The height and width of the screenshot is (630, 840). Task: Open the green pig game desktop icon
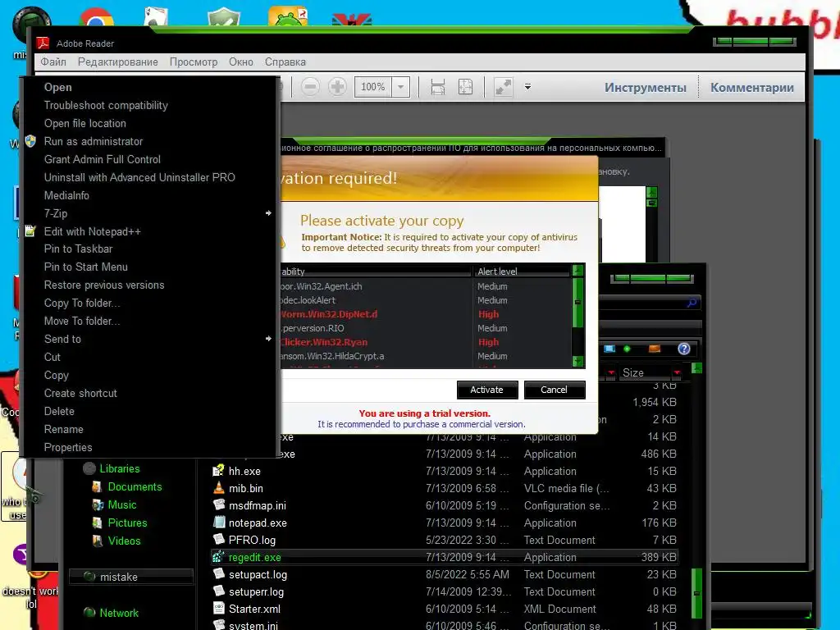(288, 16)
